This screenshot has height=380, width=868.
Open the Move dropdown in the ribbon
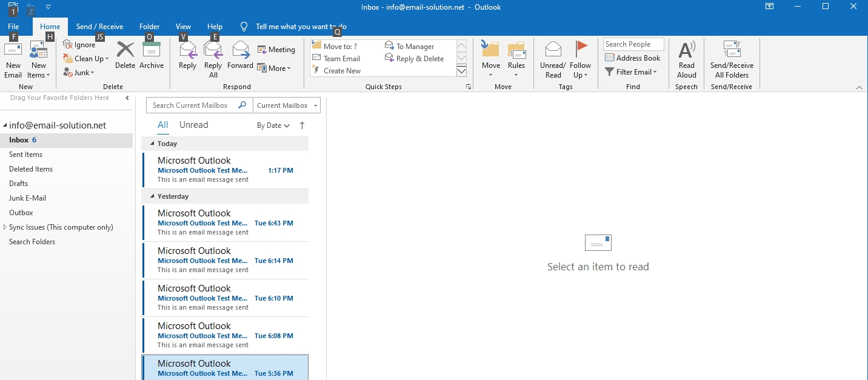(491, 60)
